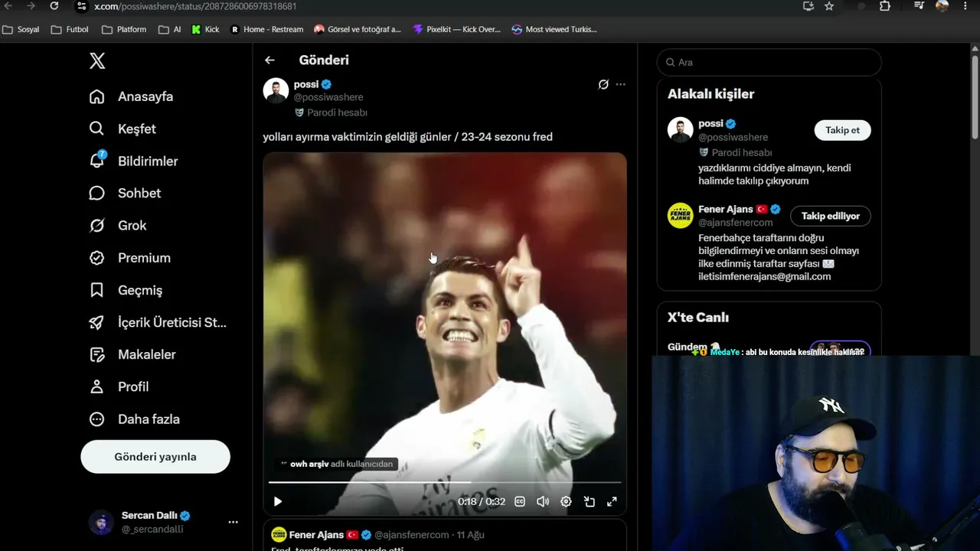This screenshot has width=980, height=551.
Task: Open Home - Restream bookmark
Action: [266, 30]
